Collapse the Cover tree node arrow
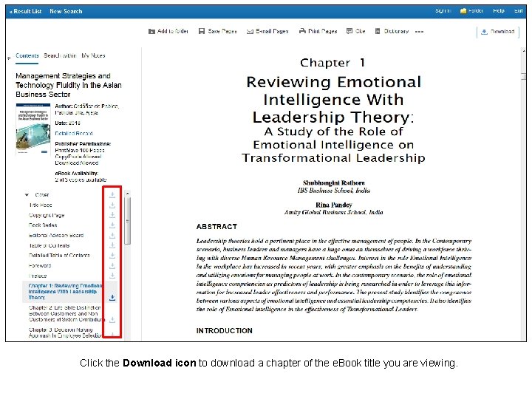The image size is (532, 399). pyautogui.click(x=27, y=195)
